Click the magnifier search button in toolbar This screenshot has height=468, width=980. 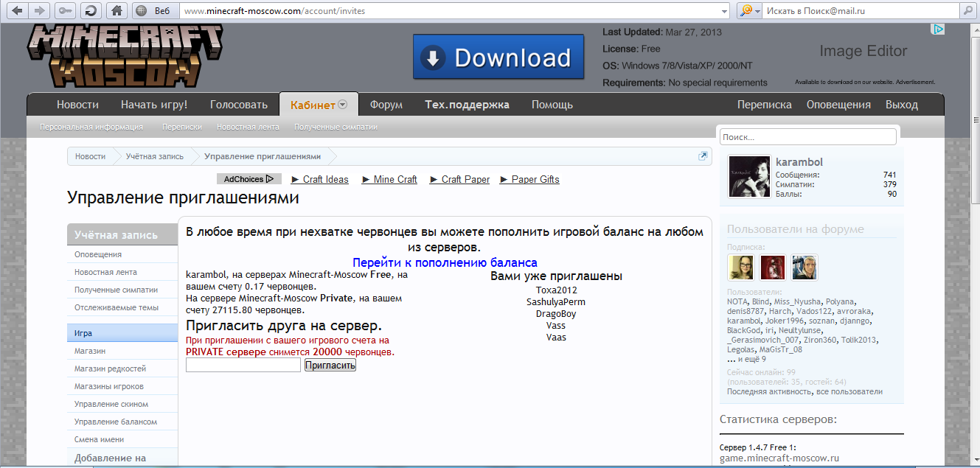coord(967,10)
